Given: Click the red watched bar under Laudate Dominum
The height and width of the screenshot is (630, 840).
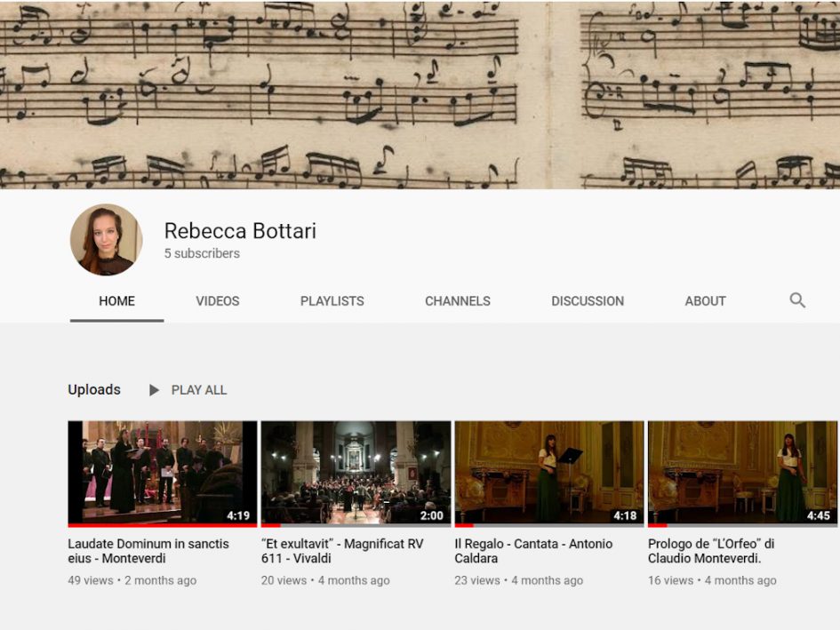Looking at the screenshot, I should (163, 525).
